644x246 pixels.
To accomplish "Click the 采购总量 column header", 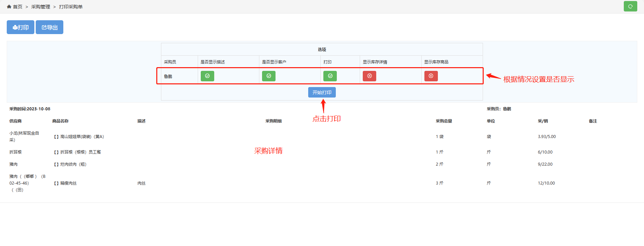I will tap(444, 121).
